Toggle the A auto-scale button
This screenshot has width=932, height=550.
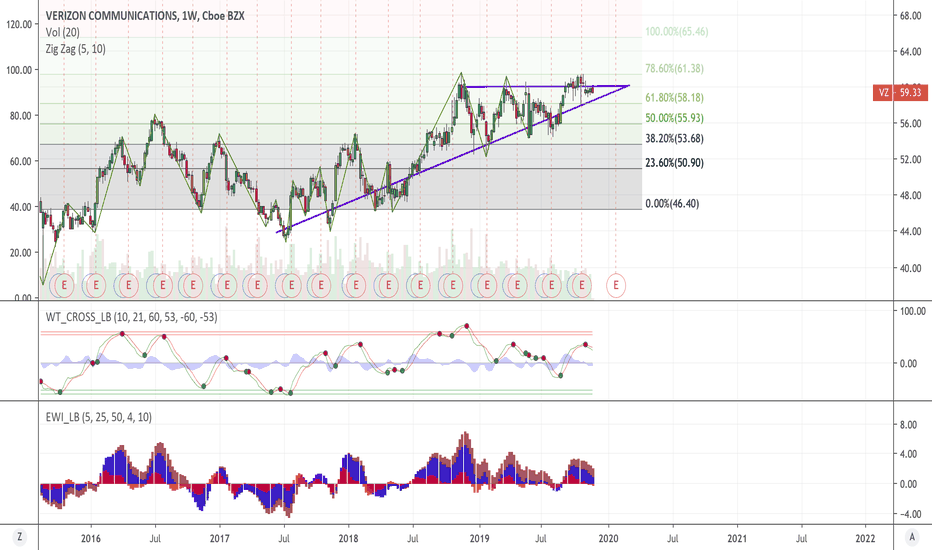pyautogui.click(x=912, y=538)
